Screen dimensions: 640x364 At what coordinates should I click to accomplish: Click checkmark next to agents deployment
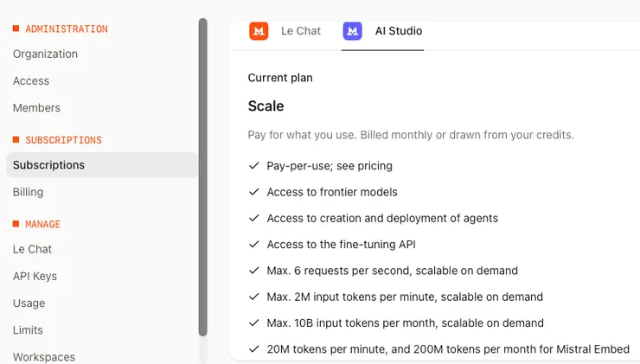click(x=254, y=218)
